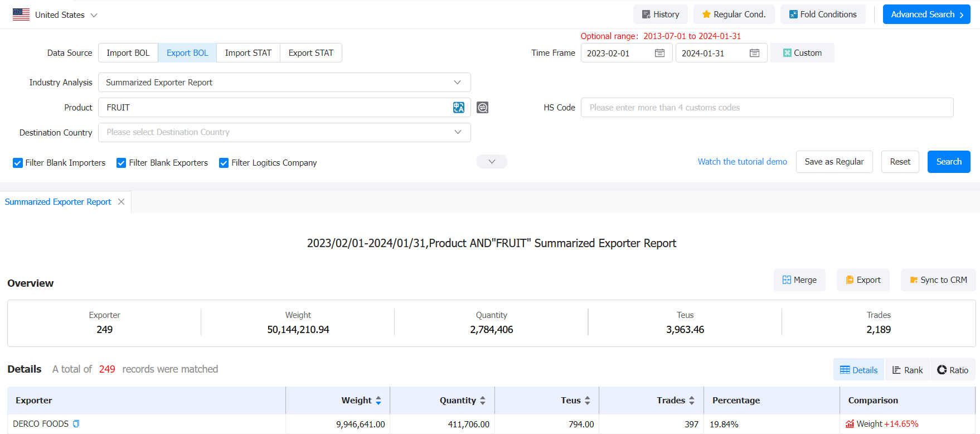Image resolution: width=980 pixels, height=434 pixels.
Task: Click the HS Code input field
Action: (766, 108)
